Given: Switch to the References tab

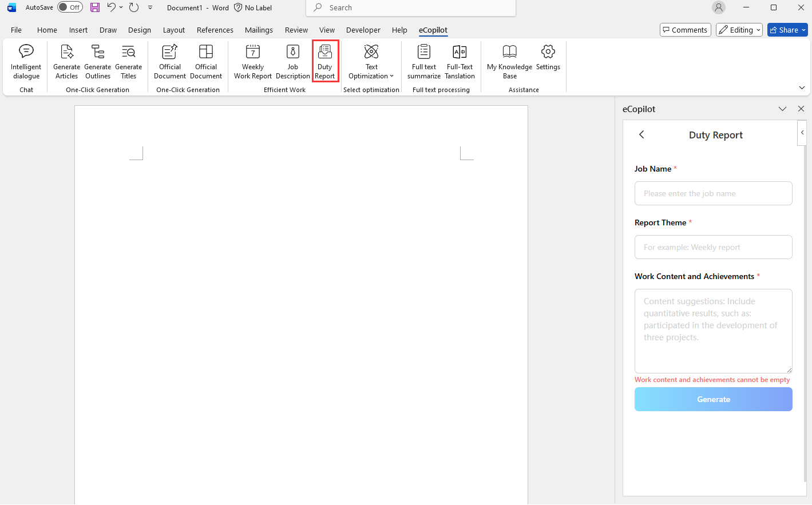Looking at the screenshot, I should click(x=215, y=30).
